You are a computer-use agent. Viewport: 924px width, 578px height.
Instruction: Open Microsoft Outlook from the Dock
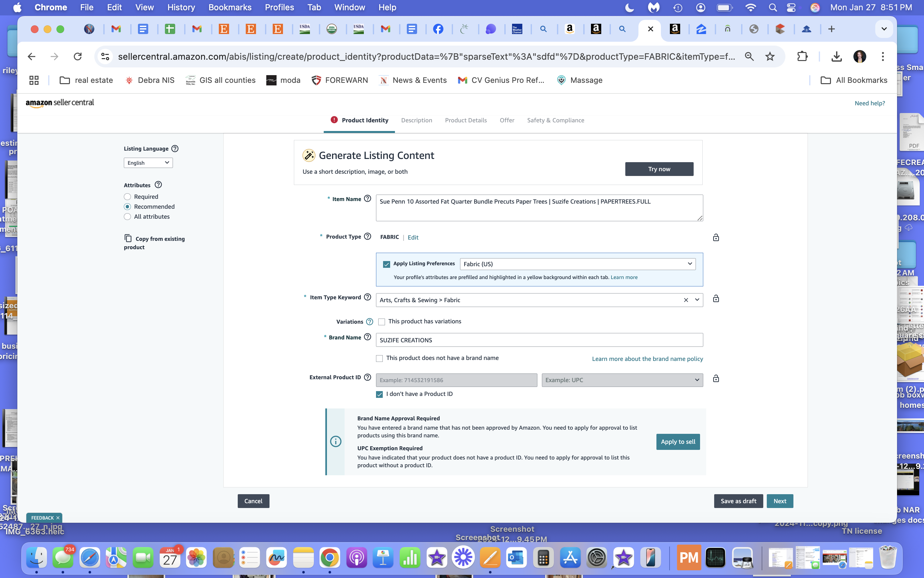pos(516,558)
